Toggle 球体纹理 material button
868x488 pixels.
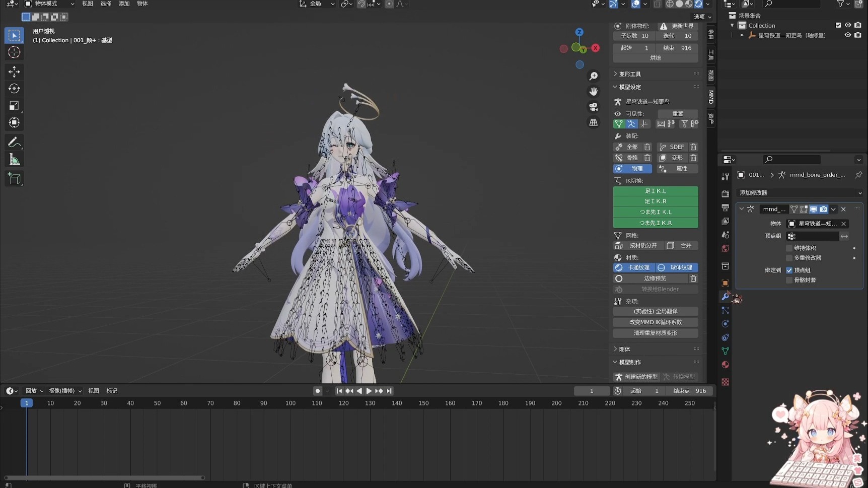pos(677,268)
